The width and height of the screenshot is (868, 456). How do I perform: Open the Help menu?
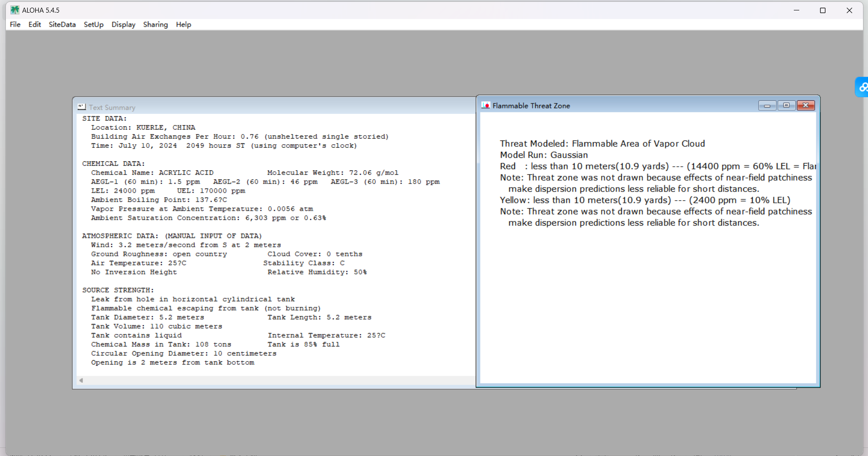183,24
